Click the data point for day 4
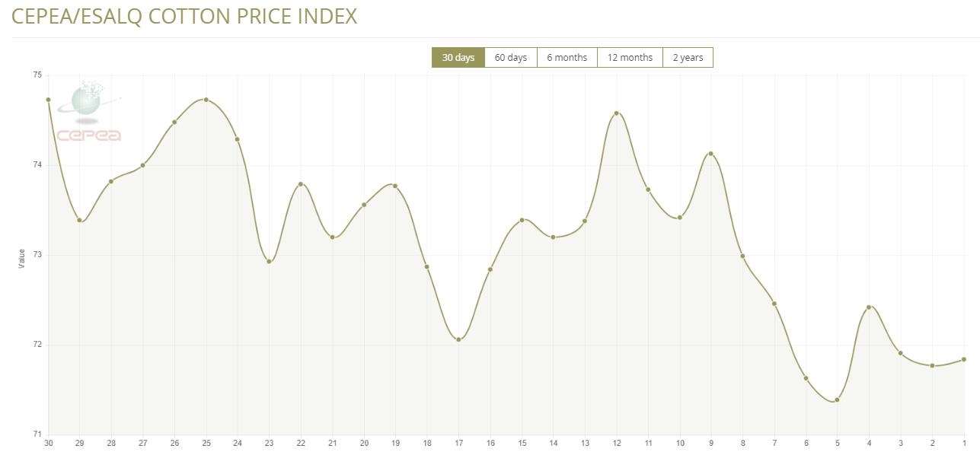 pyautogui.click(x=869, y=307)
